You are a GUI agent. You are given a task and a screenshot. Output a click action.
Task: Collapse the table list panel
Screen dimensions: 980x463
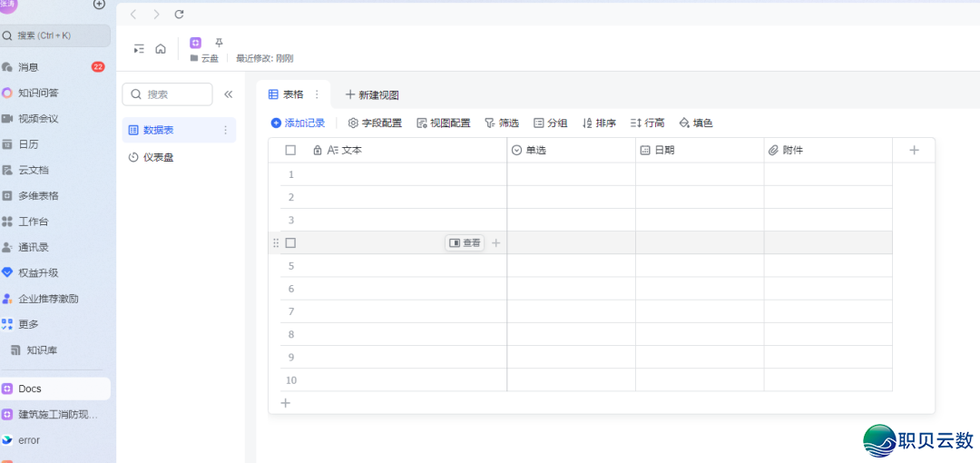[x=228, y=94]
